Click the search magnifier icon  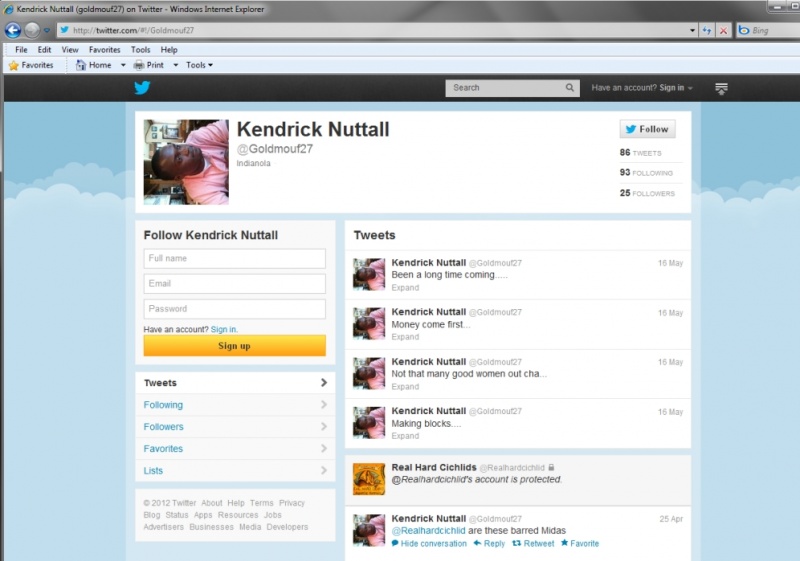coord(570,88)
